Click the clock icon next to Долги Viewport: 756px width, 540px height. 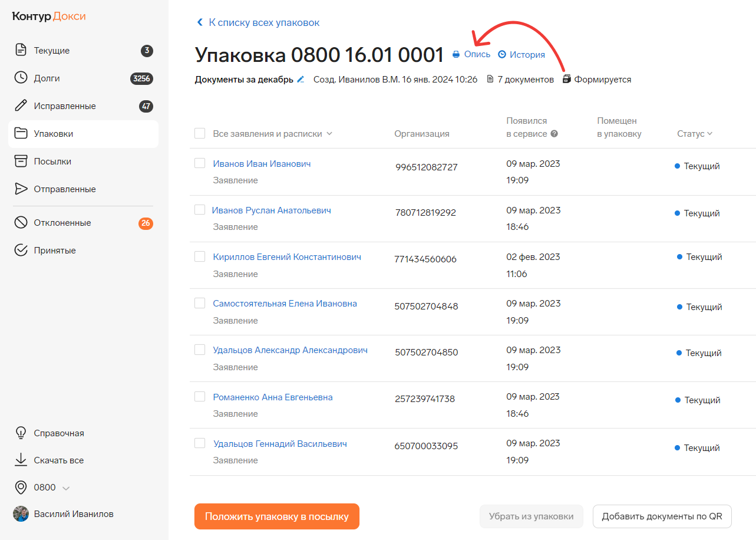(x=21, y=78)
